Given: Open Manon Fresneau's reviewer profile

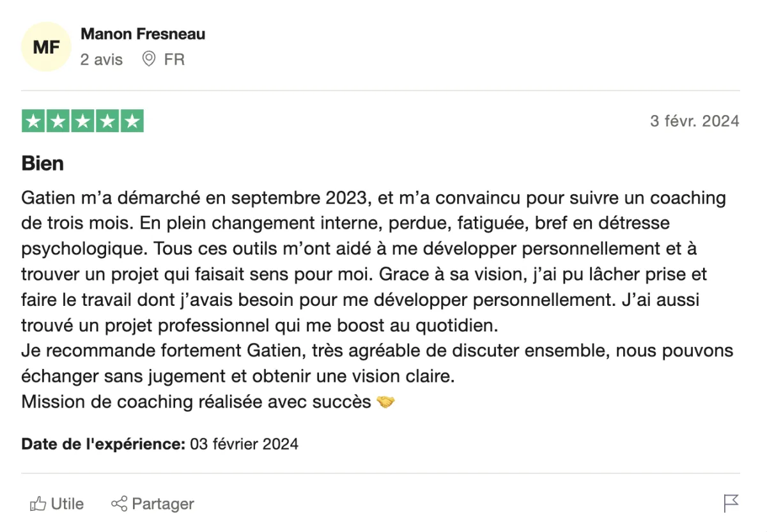Looking at the screenshot, I should (143, 34).
